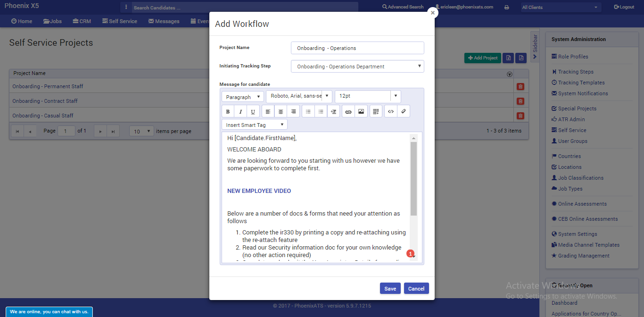Open Grading Management in the sidebar
644x317 pixels.
click(580, 256)
